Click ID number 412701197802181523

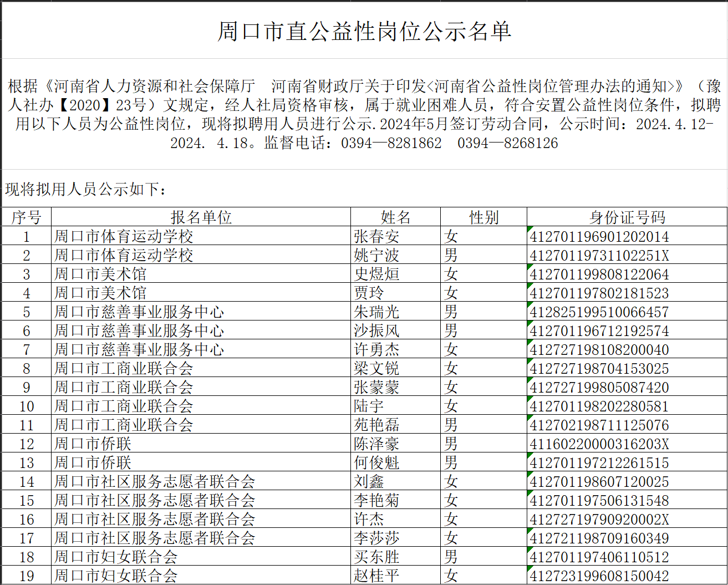599,293
